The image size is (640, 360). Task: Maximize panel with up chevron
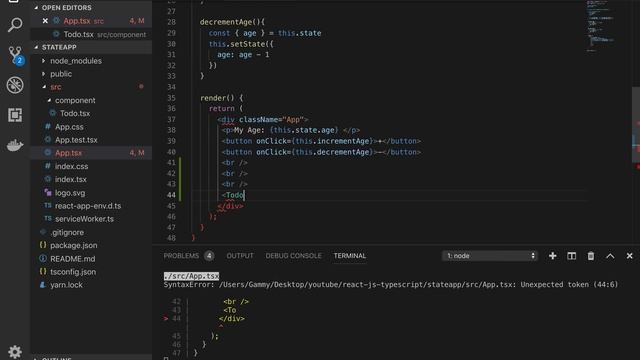pos(610,256)
